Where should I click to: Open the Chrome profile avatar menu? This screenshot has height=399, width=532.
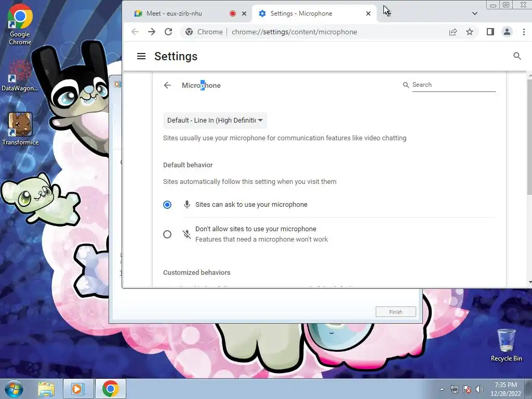tap(507, 32)
